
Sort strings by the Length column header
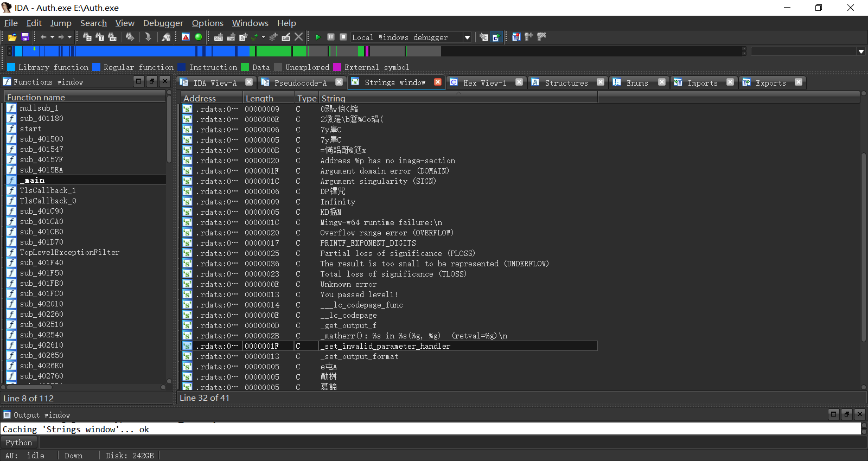coord(269,98)
